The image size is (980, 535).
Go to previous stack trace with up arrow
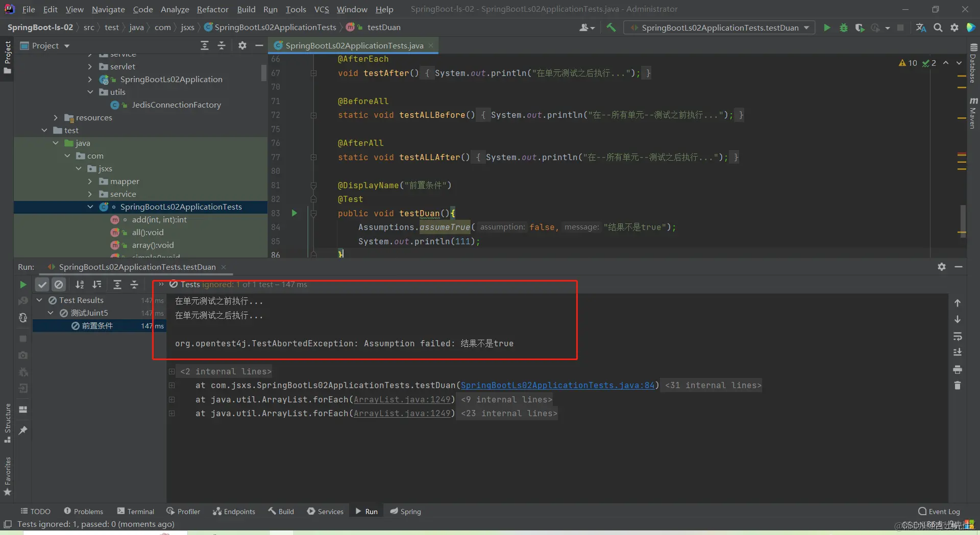click(x=958, y=303)
